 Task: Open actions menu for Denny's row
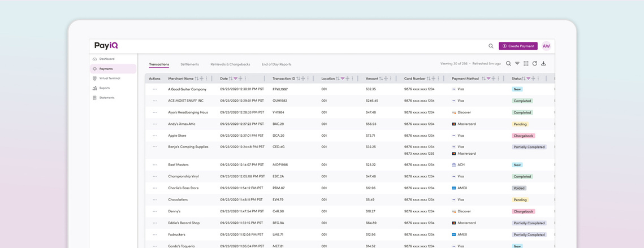(155, 211)
